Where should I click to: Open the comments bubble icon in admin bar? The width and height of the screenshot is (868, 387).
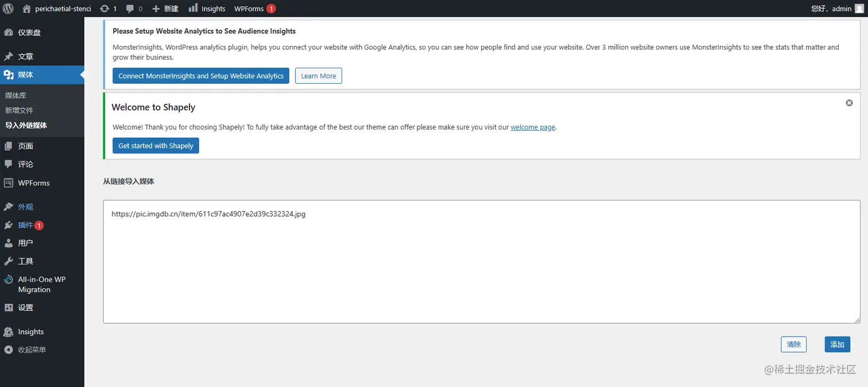[x=130, y=9]
